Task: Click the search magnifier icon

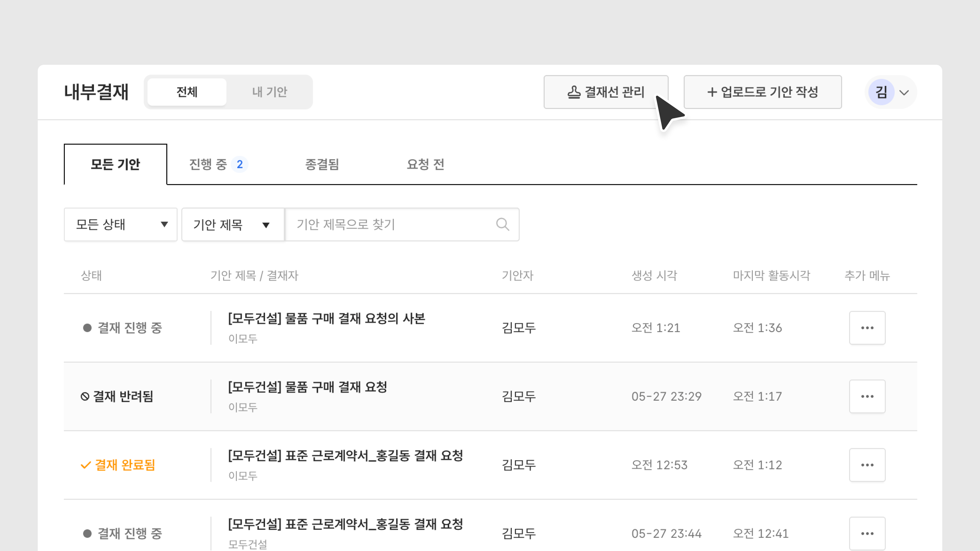Action: (502, 224)
